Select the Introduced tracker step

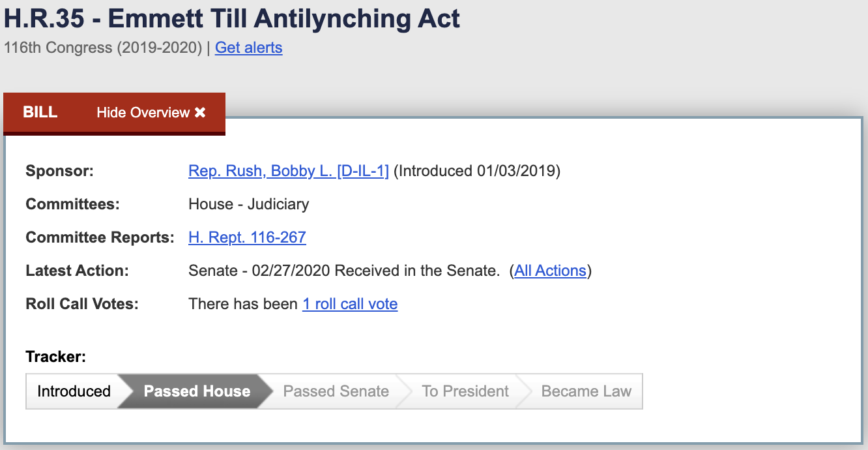[x=74, y=391]
